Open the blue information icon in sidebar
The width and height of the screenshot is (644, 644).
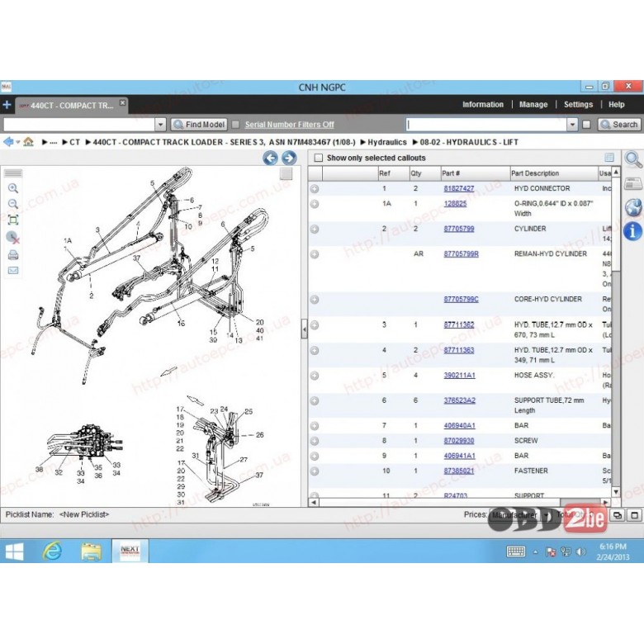tap(633, 231)
